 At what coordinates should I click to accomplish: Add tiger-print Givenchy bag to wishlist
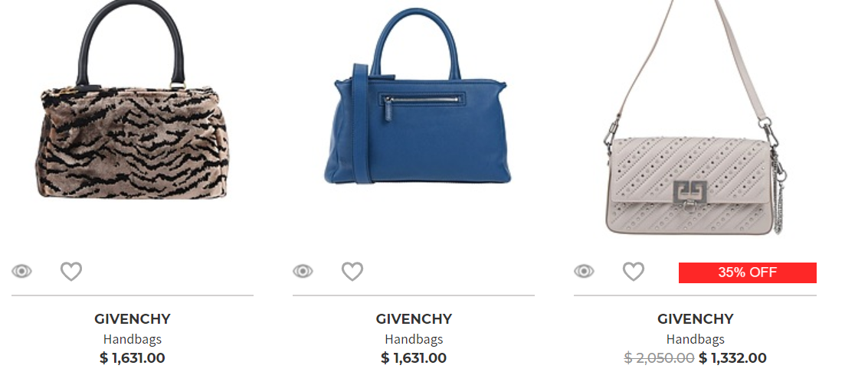pyautogui.click(x=70, y=272)
